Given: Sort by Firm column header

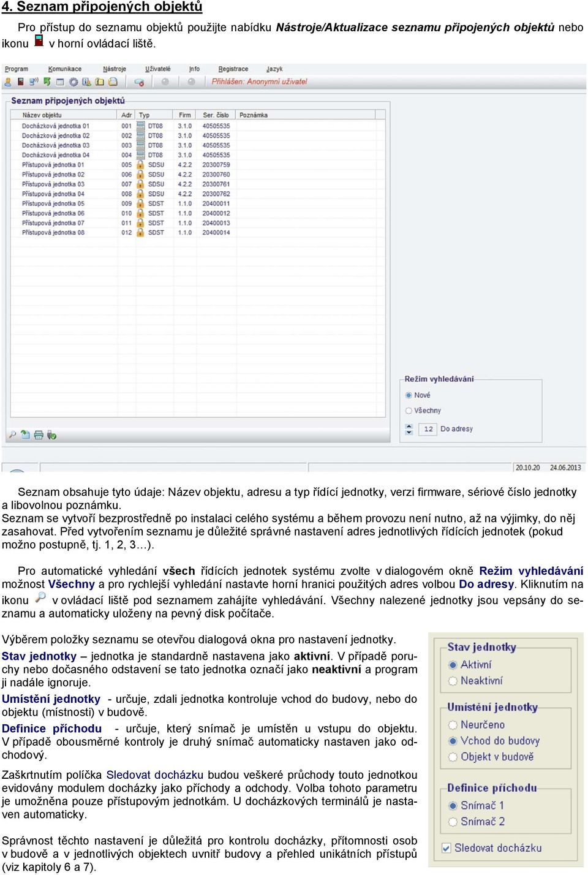Looking at the screenshot, I should pyautogui.click(x=185, y=115).
